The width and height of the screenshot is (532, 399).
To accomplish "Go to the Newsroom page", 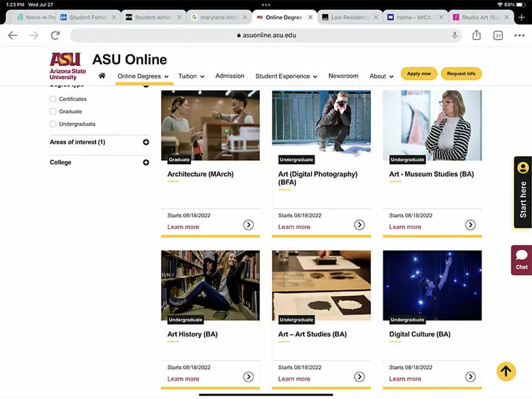I will [x=343, y=76].
